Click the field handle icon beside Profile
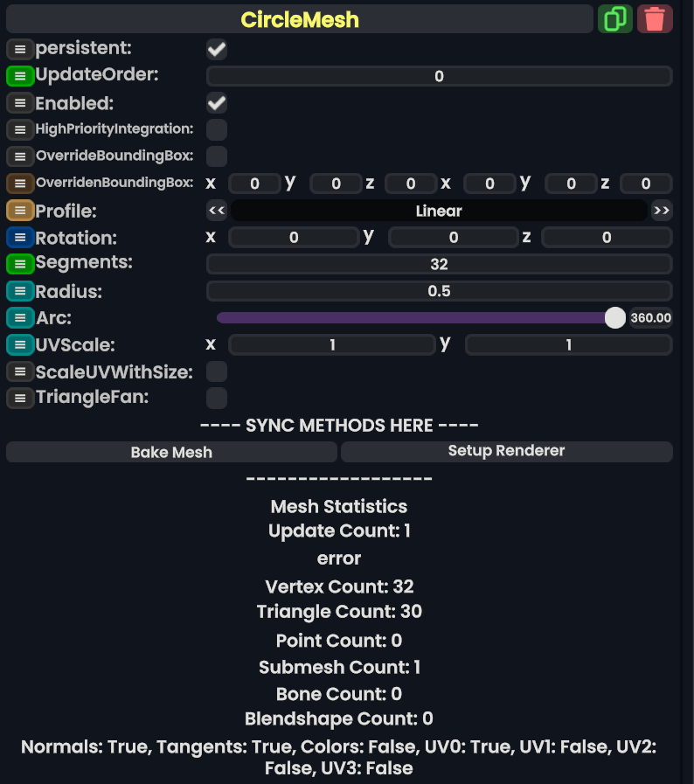 (19, 211)
